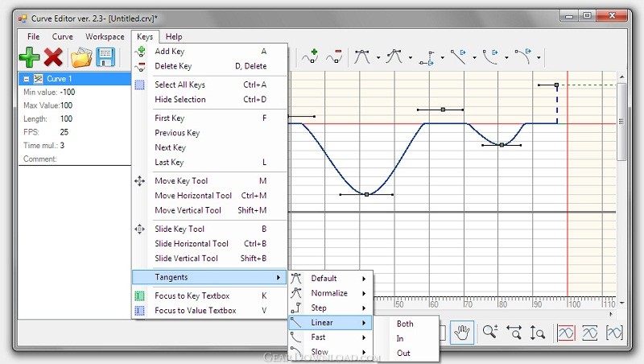Choose Focus to Value Textbox

[209, 311]
